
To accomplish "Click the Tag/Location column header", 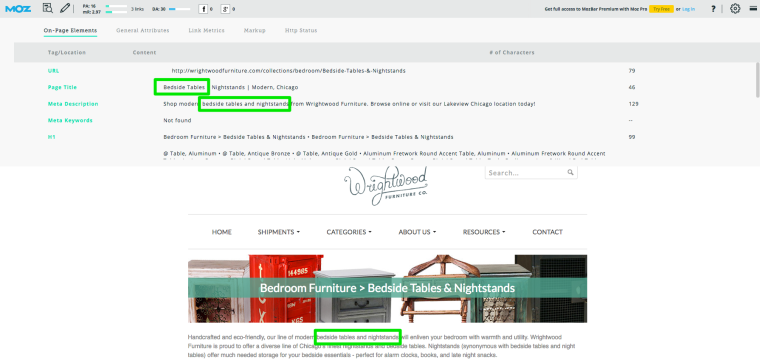I will [x=67, y=52].
